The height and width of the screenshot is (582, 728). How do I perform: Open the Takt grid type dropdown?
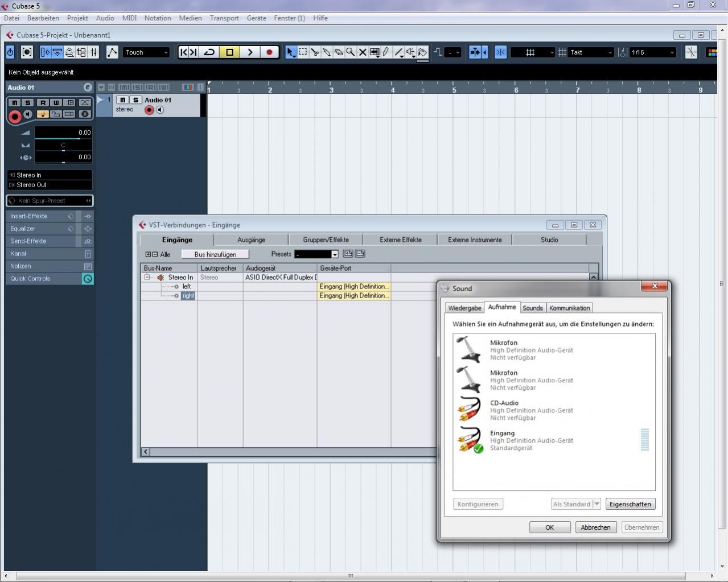[591, 52]
